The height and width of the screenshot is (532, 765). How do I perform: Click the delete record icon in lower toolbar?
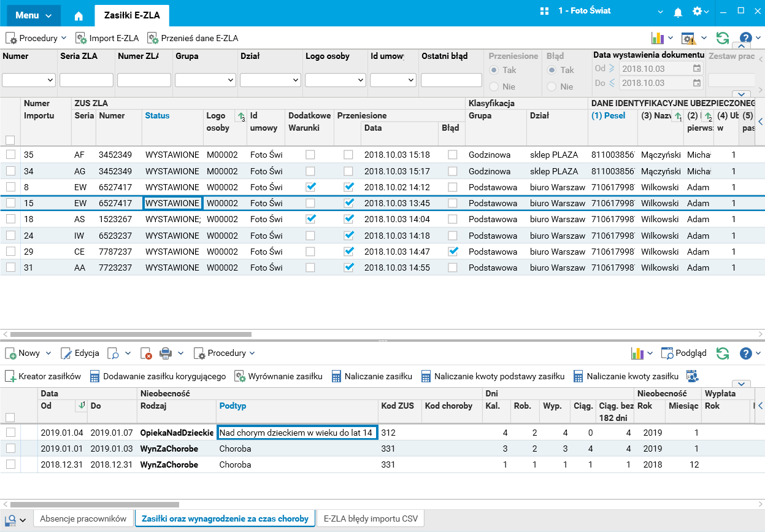[x=146, y=353]
